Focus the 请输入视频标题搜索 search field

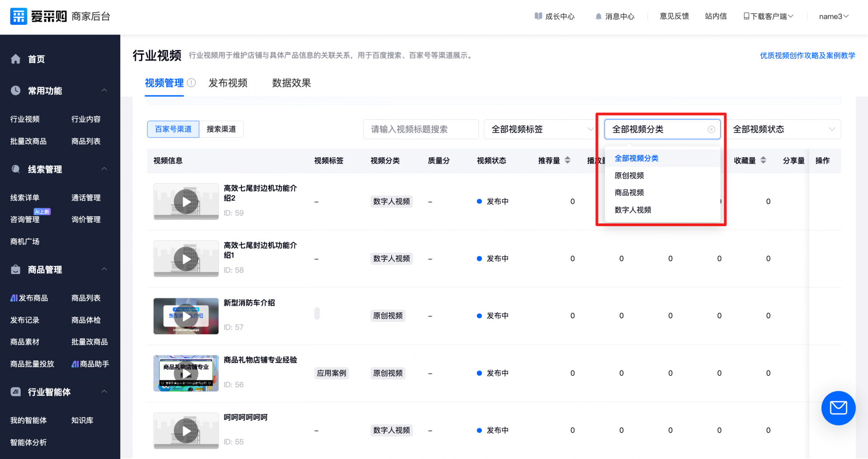pyautogui.click(x=421, y=129)
